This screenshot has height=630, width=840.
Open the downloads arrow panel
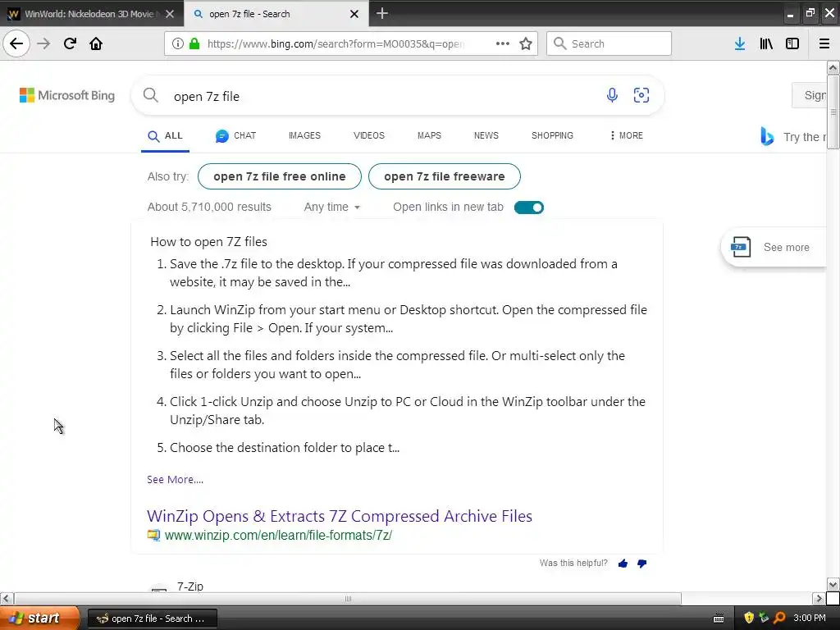tap(740, 43)
